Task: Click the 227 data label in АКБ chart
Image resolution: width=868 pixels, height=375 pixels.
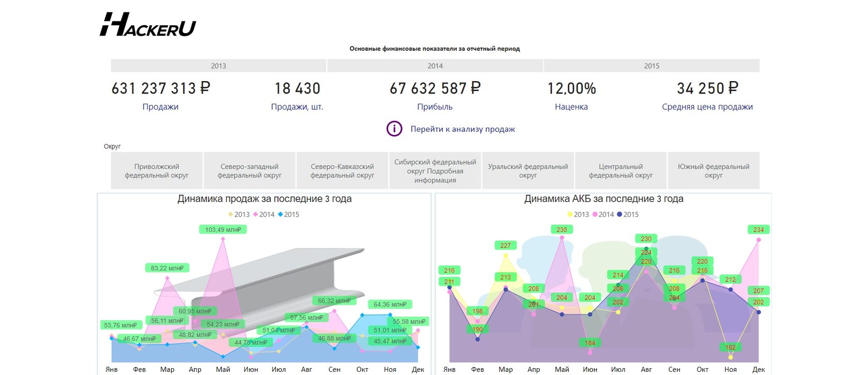Action: click(505, 246)
